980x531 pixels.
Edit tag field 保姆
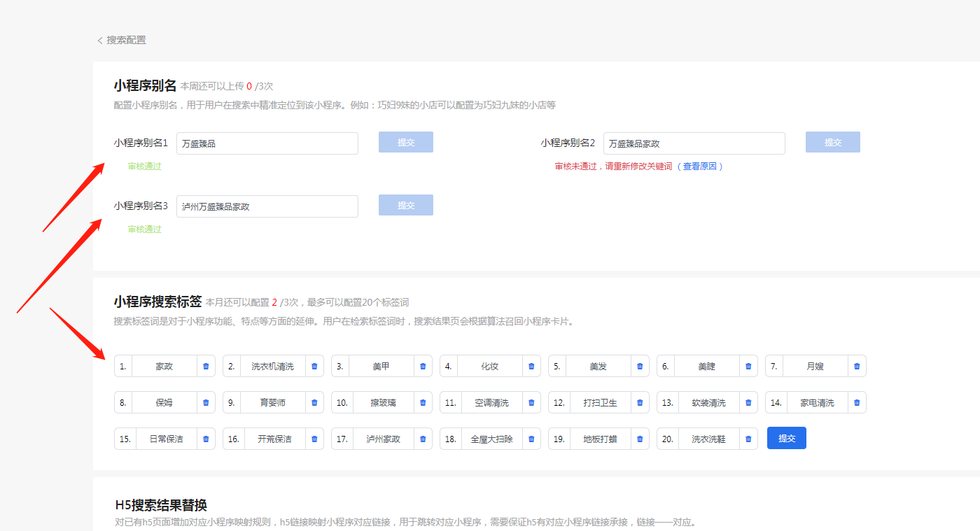coord(164,402)
